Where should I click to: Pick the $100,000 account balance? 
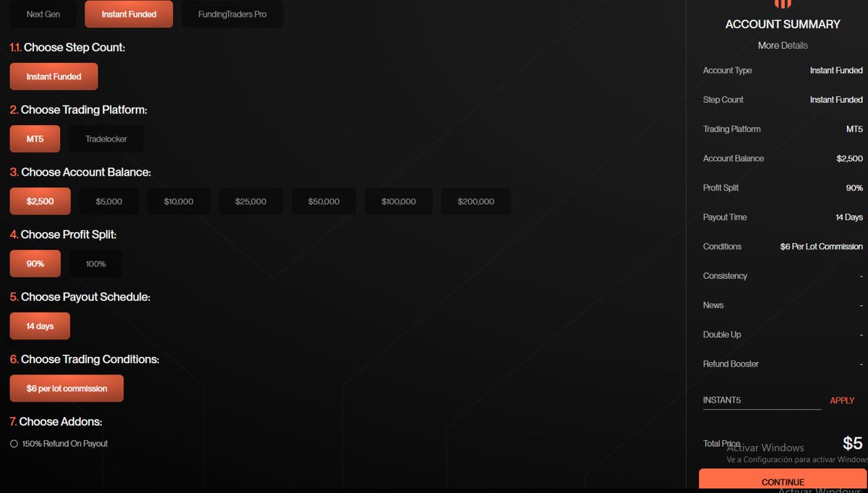399,201
